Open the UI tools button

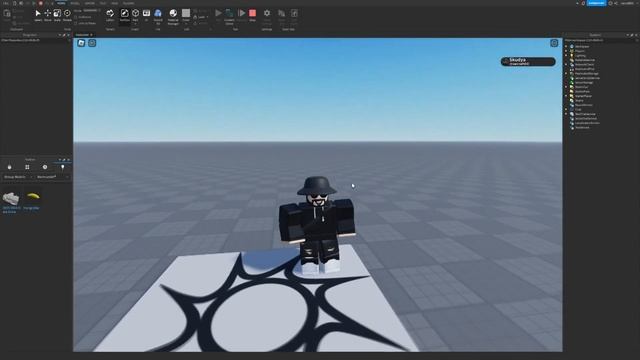(146, 15)
